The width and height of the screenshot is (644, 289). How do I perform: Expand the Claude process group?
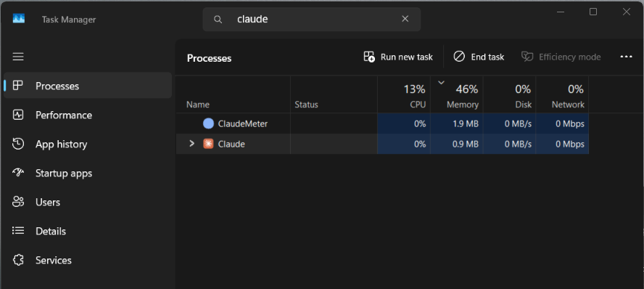click(x=191, y=144)
